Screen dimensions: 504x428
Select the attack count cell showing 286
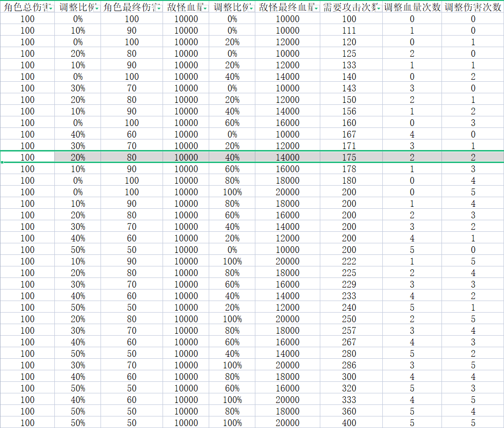349,365
